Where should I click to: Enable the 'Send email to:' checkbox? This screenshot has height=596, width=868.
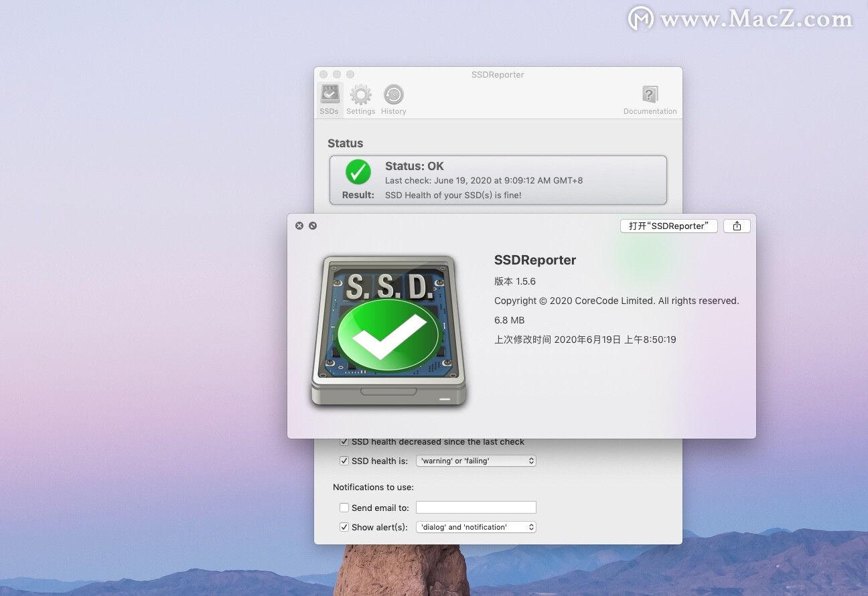[344, 508]
